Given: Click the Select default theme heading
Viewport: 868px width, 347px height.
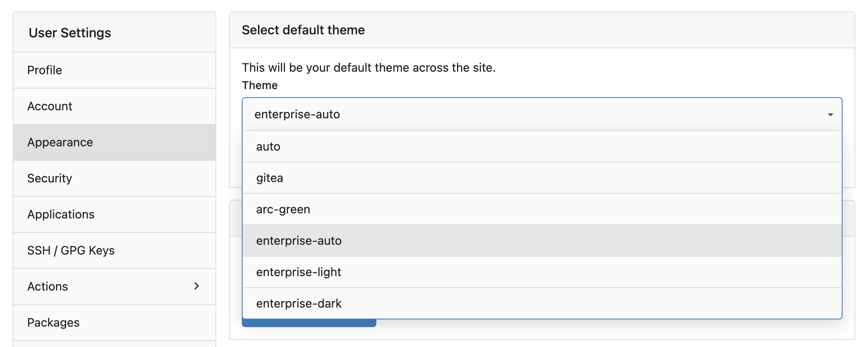Looking at the screenshot, I should coord(303,30).
